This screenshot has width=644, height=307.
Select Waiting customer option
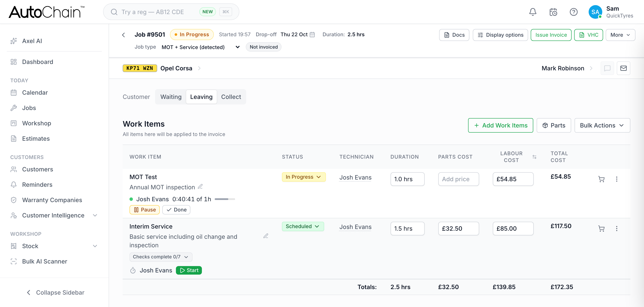click(171, 97)
